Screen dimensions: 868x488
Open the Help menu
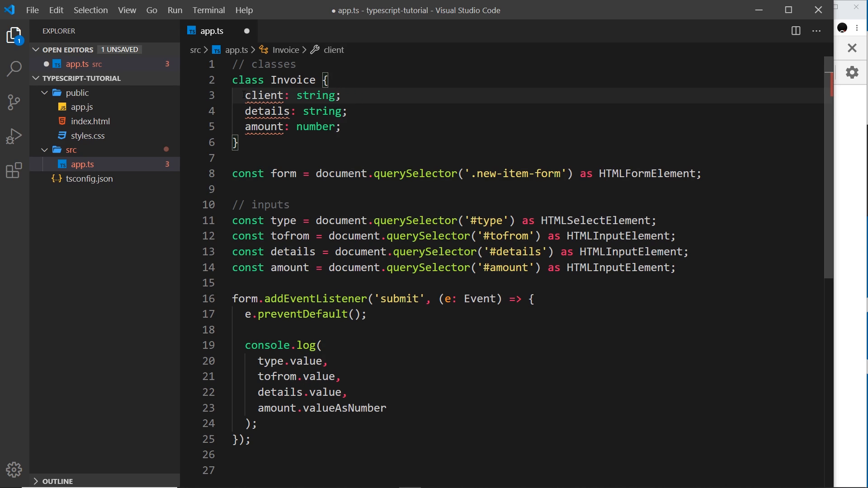[x=244, y=10]
